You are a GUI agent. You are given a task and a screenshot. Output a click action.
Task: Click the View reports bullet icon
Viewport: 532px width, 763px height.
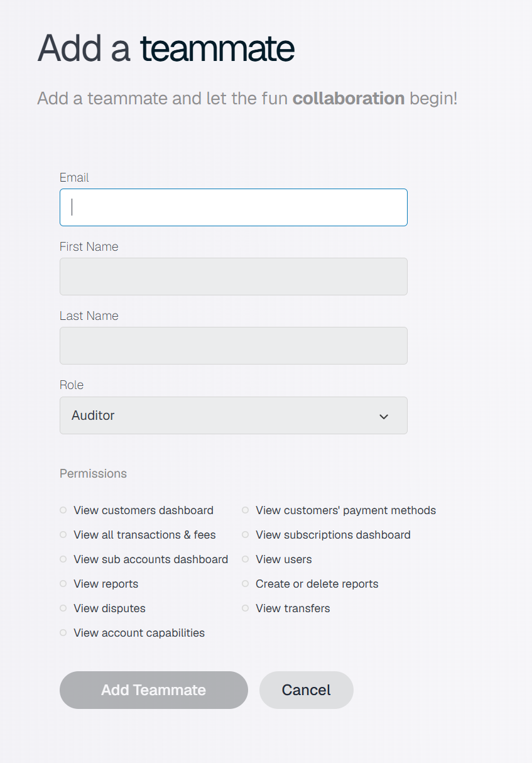click(x=63, y=584)
